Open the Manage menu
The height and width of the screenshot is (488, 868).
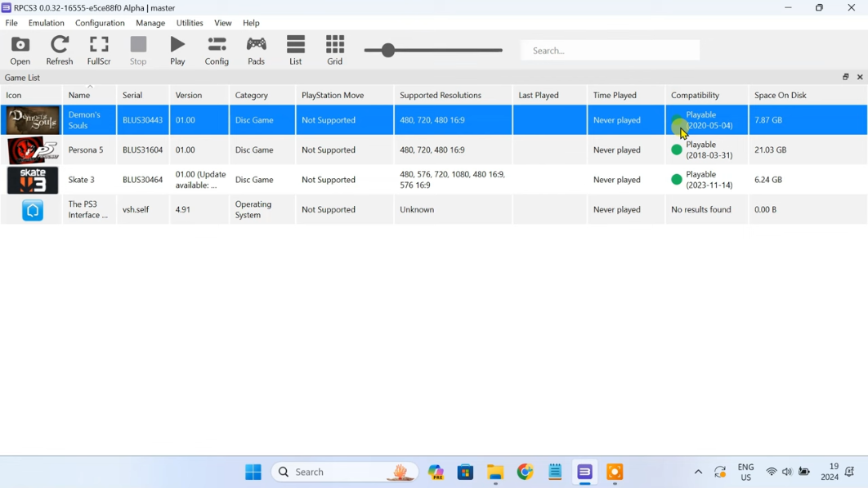(150, 23)
